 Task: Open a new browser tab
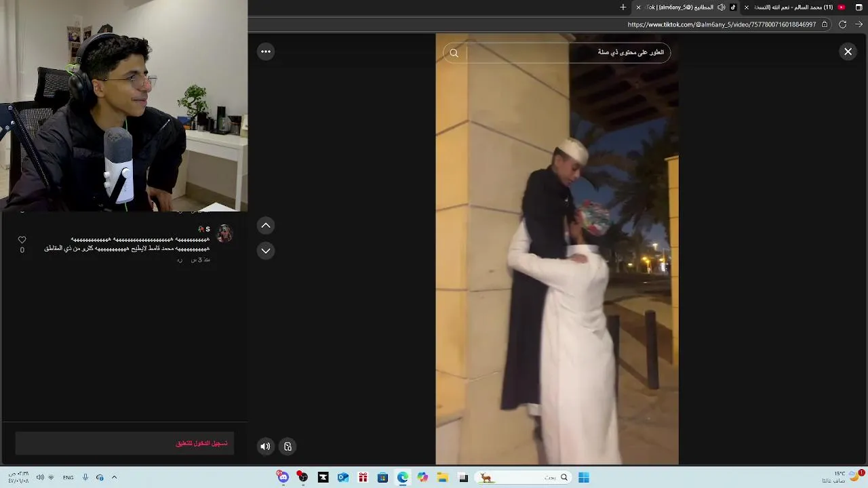[623, 7]
